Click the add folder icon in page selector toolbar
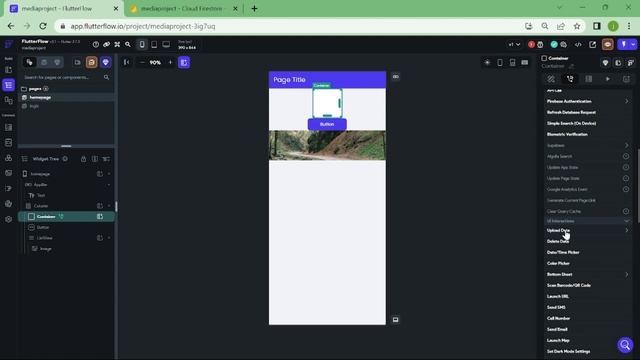The image size is (640, 360). pos(77,62)
